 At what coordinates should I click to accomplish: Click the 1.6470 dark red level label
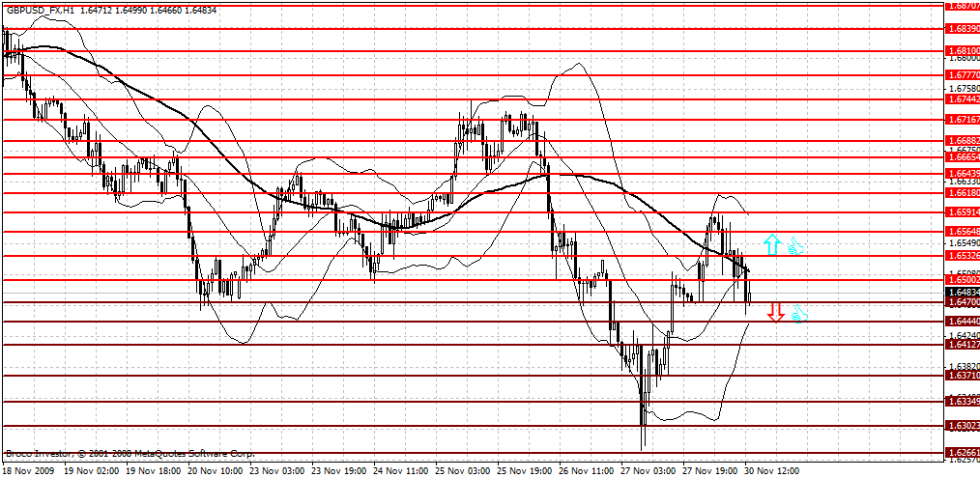pyautogui.click(x=964, y=302)
